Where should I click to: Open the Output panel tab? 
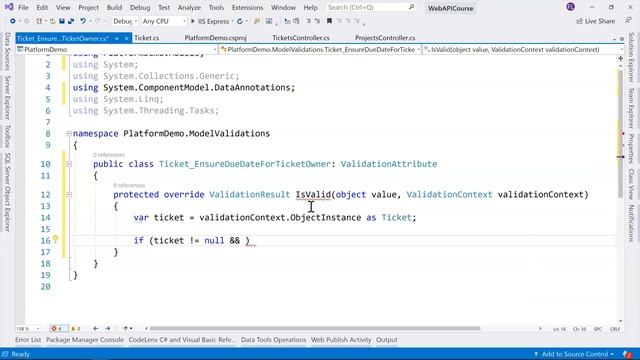(387, 340)
